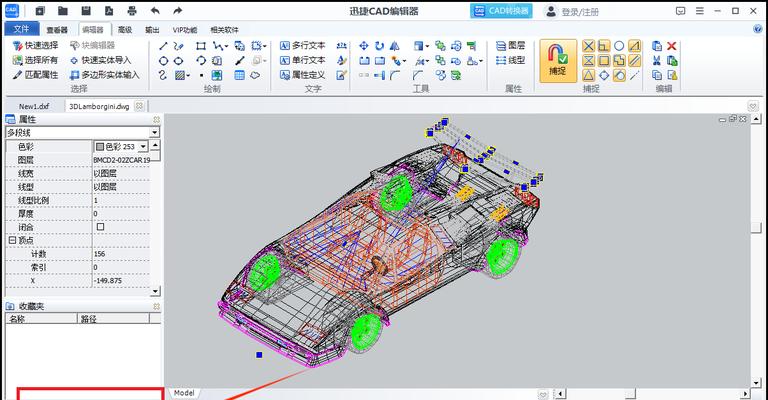Click the 登录/注册 link
This screenshot has width=768, height=400.
(580, 12)
